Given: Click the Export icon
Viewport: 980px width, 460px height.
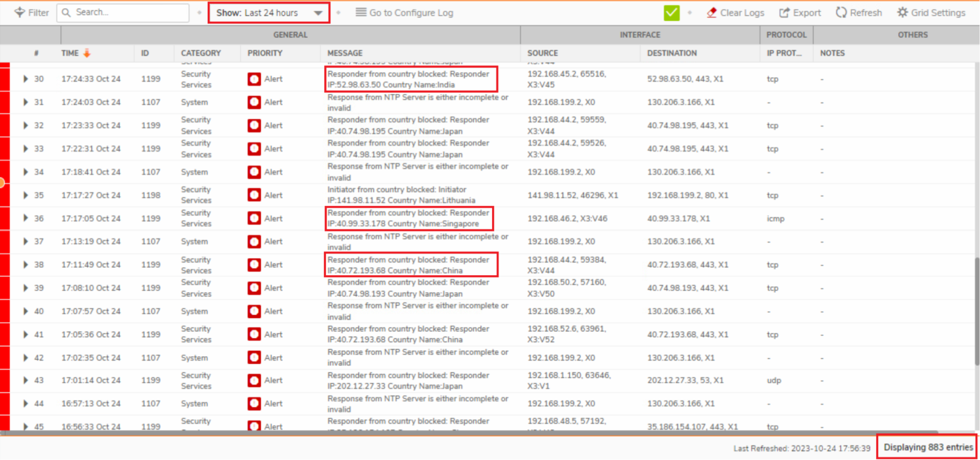Looking at the screenshot, I should [x=785, y=12].
